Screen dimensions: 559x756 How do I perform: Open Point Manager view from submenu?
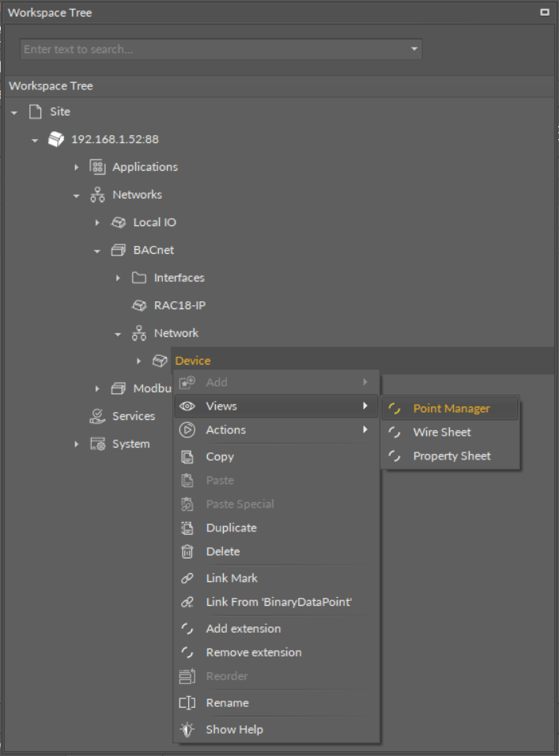pos(451,409)
